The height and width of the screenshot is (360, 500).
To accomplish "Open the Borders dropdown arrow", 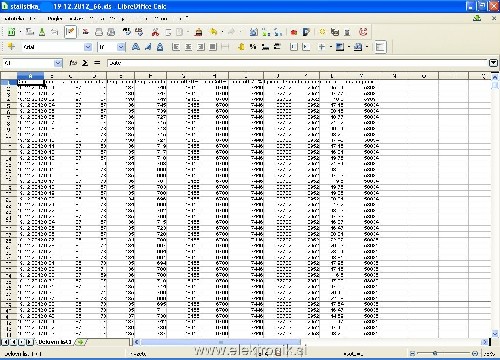I will (x=331, y=47).
